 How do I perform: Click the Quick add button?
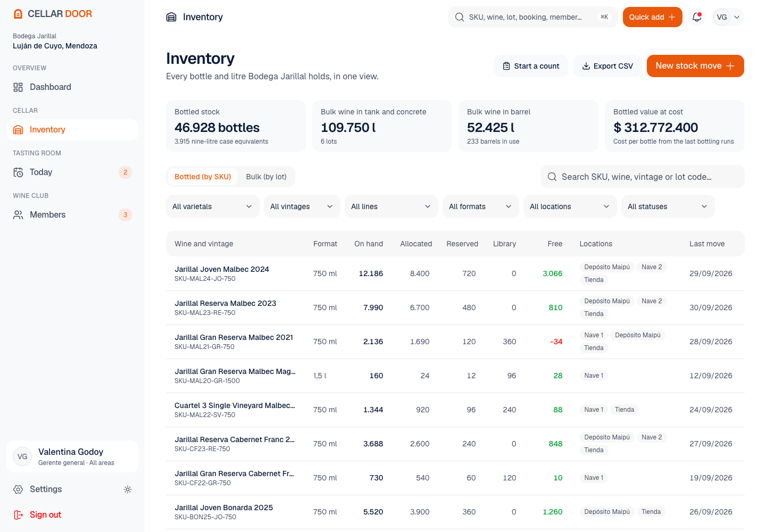click(653, 17)
